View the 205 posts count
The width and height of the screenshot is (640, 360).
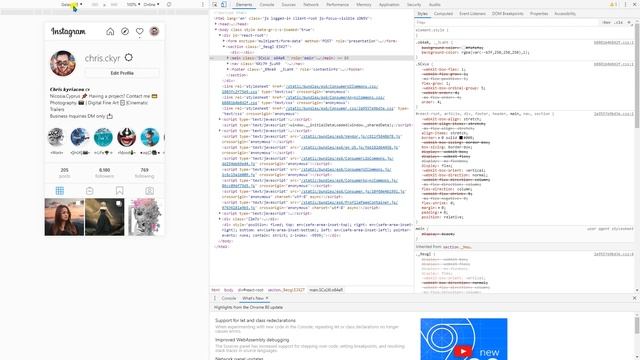point(64,173)
